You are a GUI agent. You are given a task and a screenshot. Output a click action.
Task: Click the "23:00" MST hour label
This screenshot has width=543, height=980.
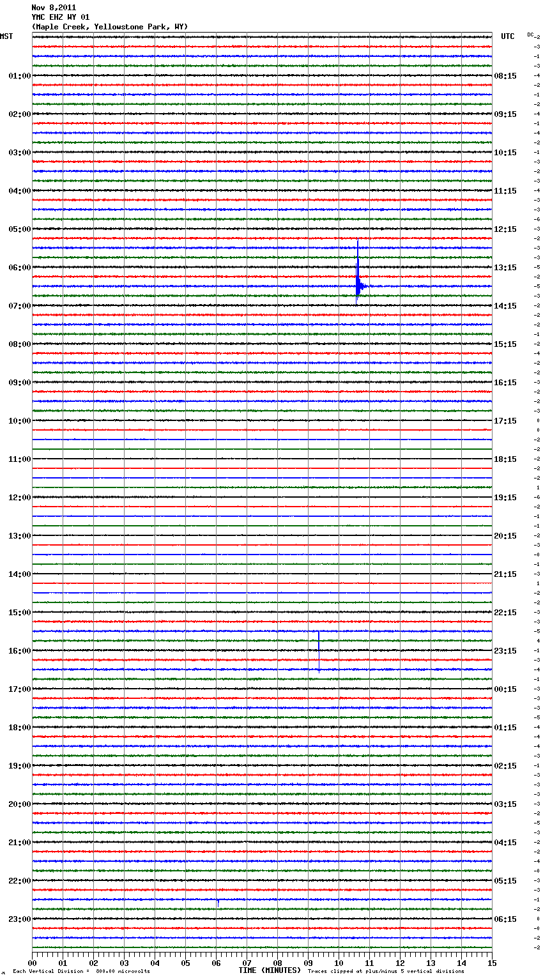20,919
